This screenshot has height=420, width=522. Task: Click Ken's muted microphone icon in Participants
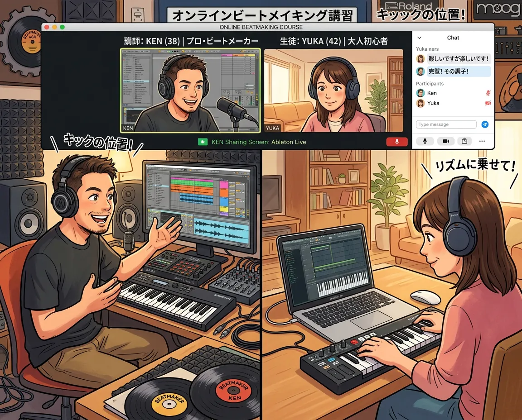[x=488, y=93]
